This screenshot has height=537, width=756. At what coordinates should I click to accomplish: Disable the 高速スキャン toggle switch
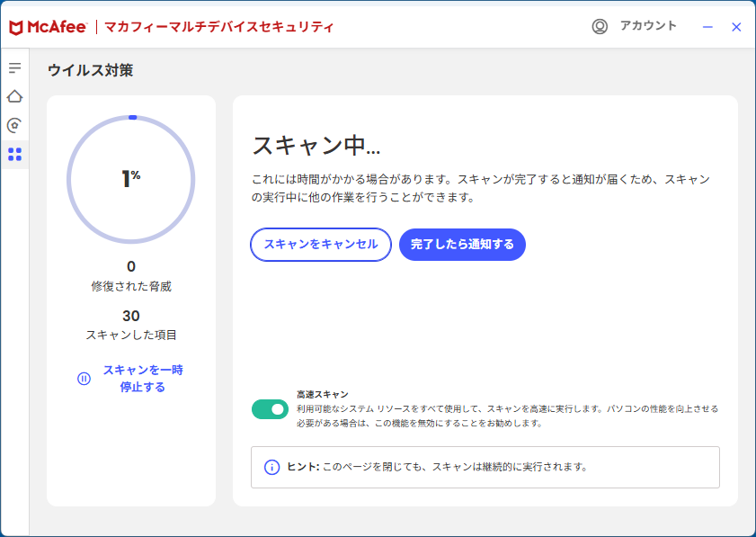[x=270, y=409]
